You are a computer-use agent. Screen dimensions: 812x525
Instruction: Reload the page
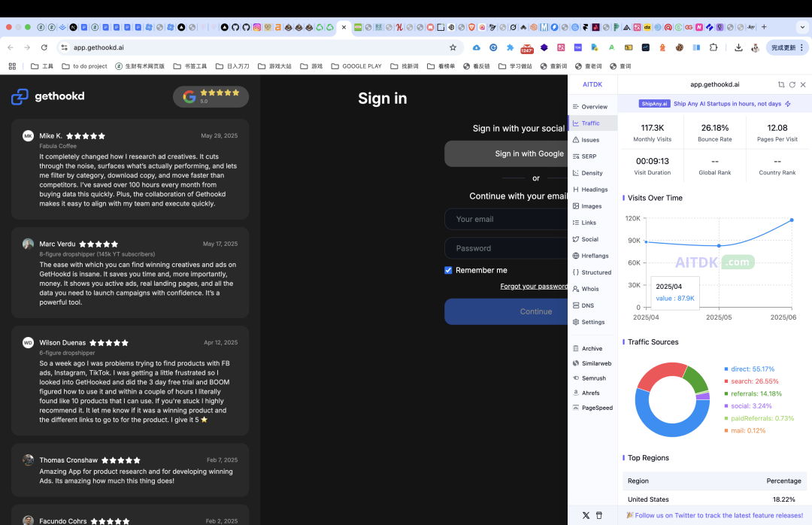(x=44, y=47)
